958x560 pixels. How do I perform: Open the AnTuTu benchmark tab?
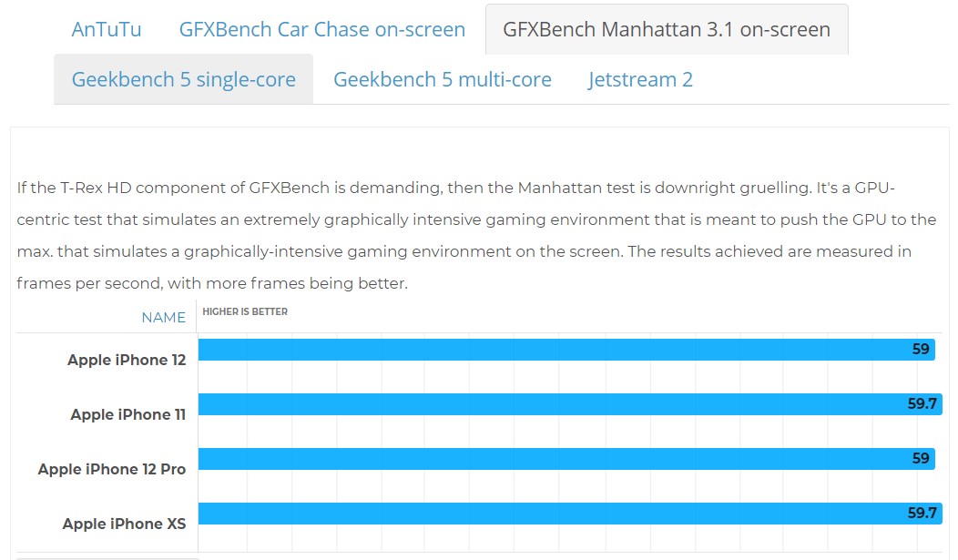107,29
